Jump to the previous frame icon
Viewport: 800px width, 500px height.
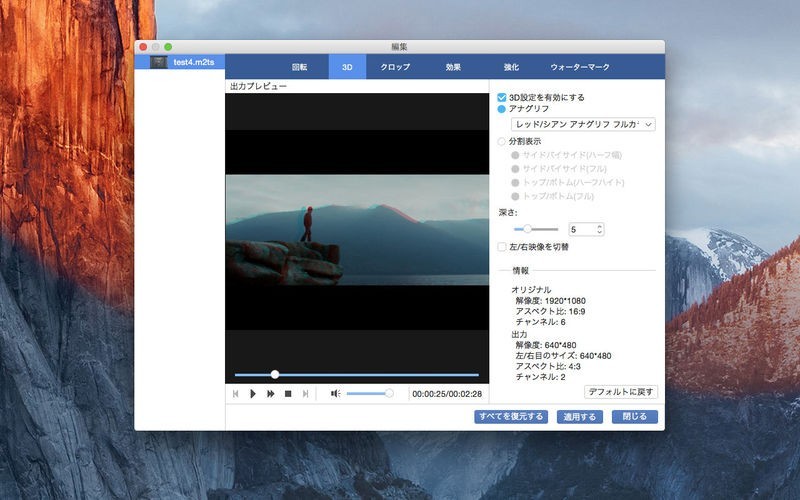(236, 394)
